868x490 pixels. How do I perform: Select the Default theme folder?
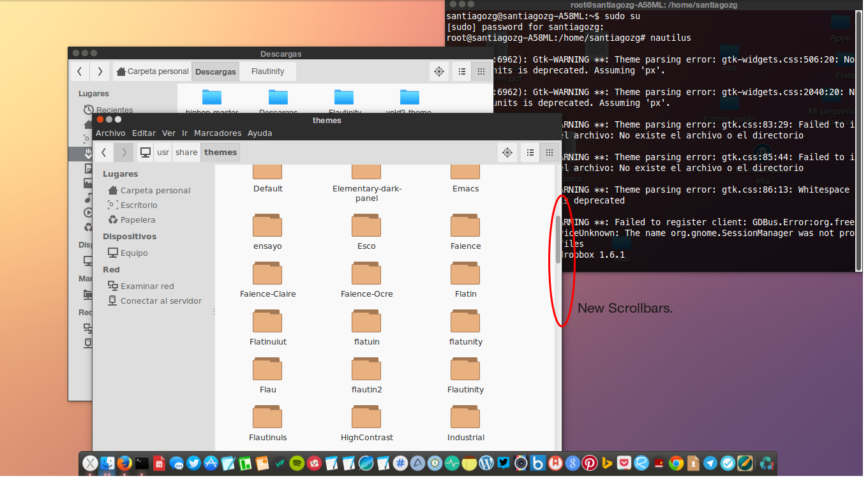pos(268,177)
